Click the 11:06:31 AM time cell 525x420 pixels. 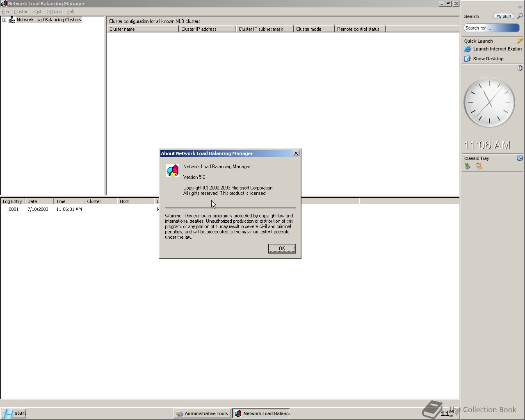point(69,209)
